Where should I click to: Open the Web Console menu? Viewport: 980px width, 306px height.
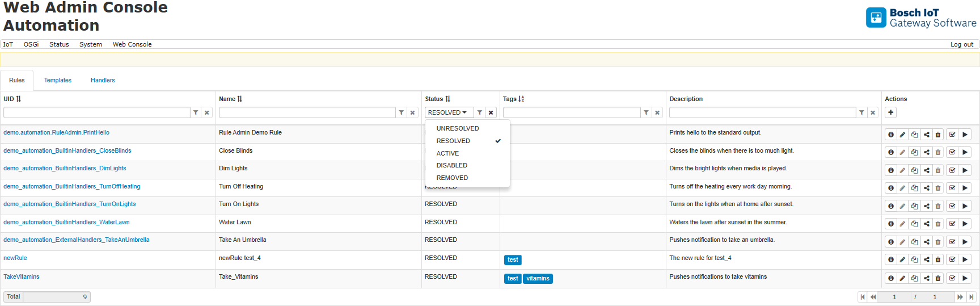tap(132, 44)
